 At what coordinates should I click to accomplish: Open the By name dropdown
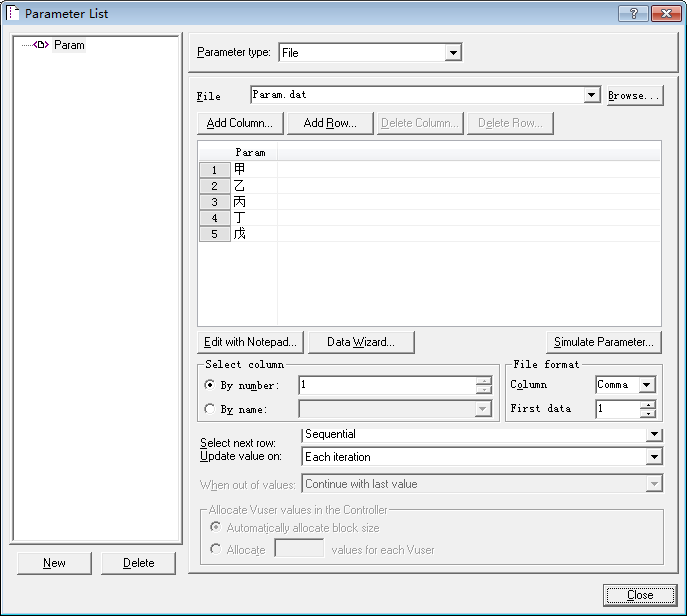click(482, 409)
